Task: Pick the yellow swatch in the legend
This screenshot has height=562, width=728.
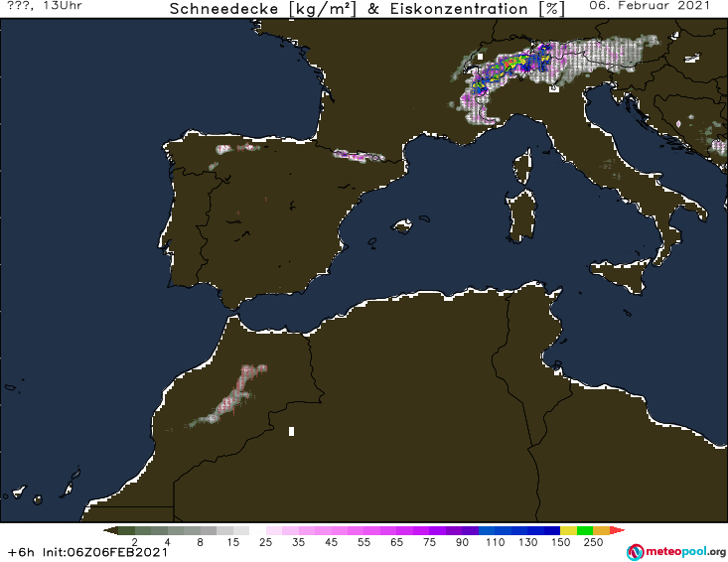Action: [568, 530]
